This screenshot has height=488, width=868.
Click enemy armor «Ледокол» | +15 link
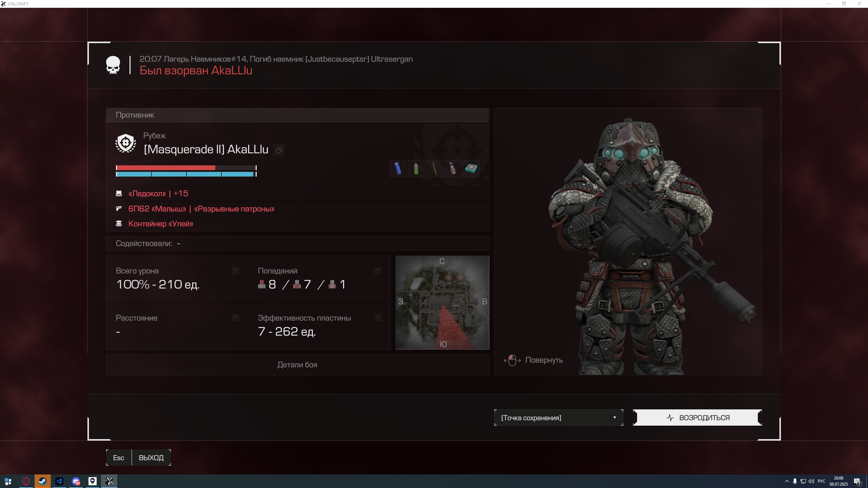pyautogui.click(x=158, y=194)
